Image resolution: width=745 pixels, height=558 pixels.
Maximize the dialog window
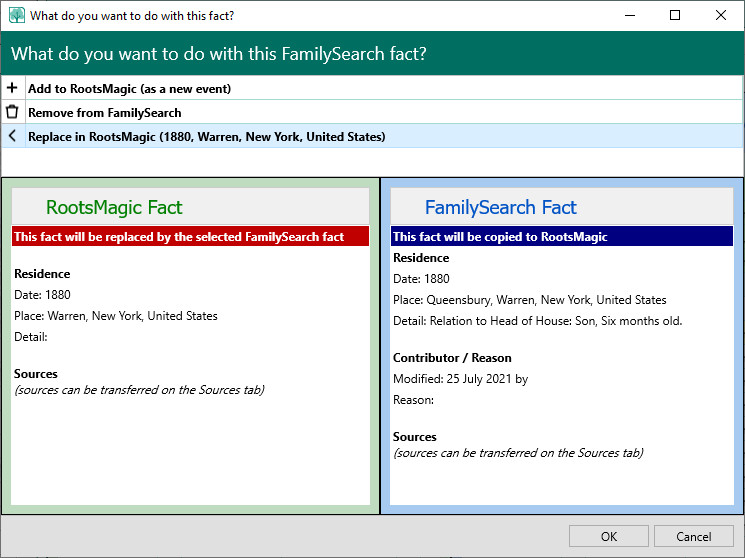[675, 16]
